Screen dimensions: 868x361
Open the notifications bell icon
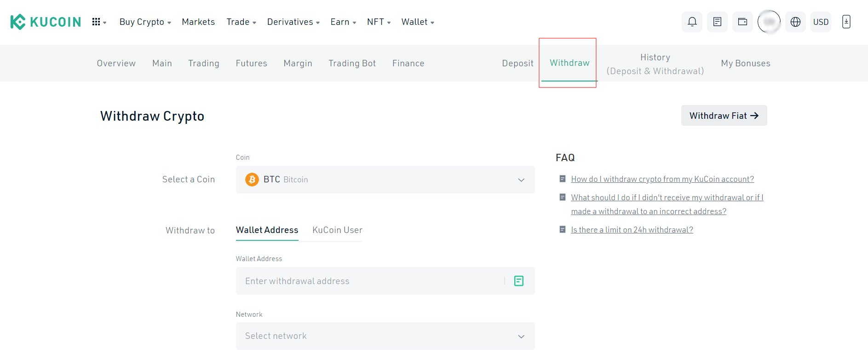click(692, 22)
